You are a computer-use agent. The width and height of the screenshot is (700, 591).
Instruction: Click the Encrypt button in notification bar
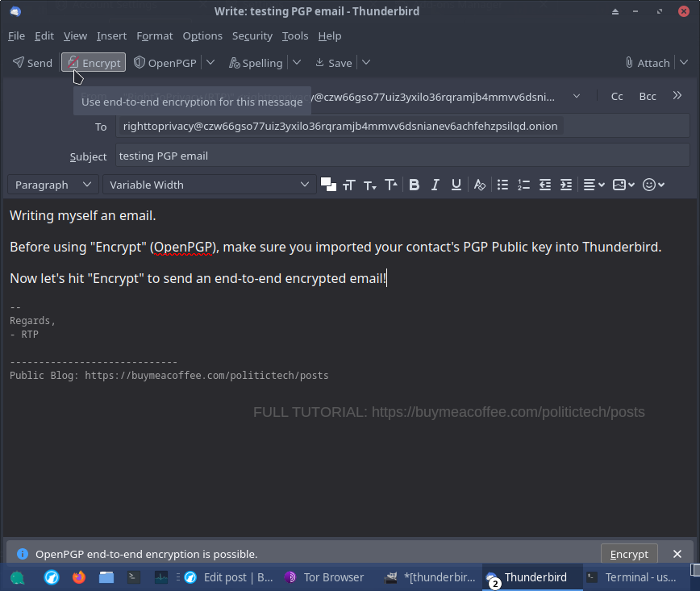coord(629,554)
